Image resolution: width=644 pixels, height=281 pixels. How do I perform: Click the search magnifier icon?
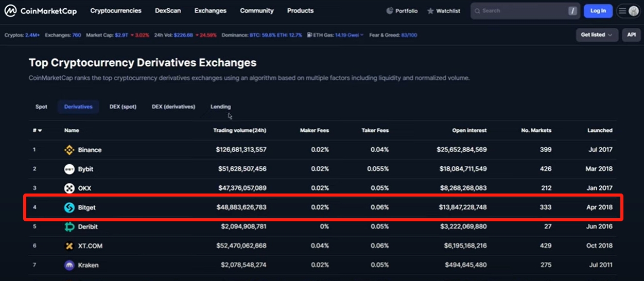(x=477, y=11)
